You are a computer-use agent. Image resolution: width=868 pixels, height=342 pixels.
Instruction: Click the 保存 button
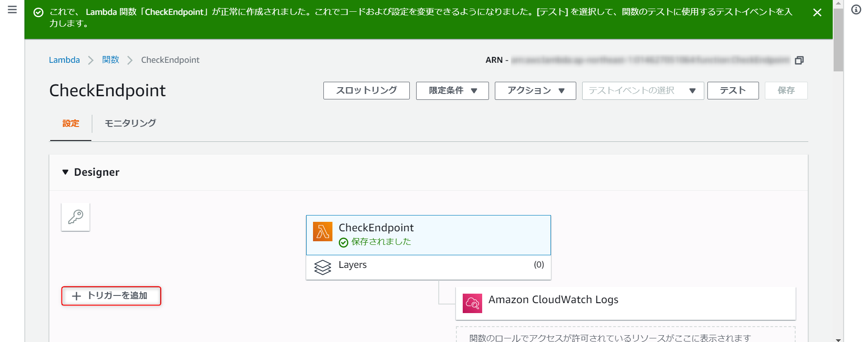[x=786, y=90]
